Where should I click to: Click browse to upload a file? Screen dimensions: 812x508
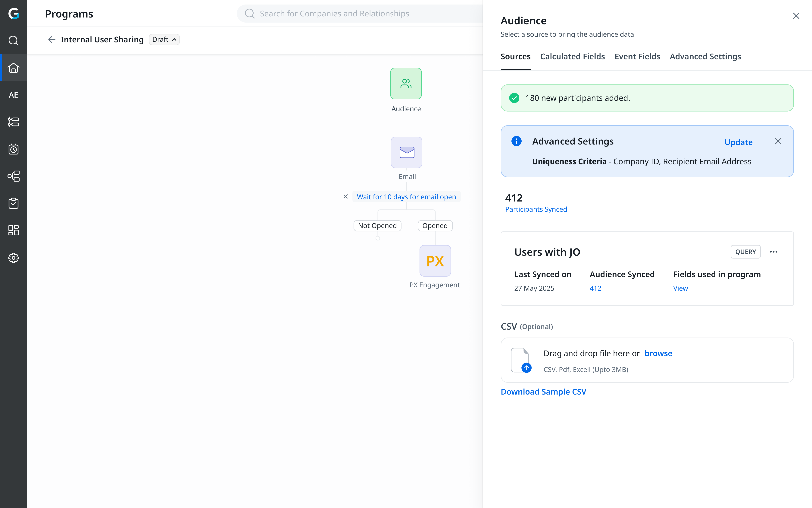pos(658,353)
